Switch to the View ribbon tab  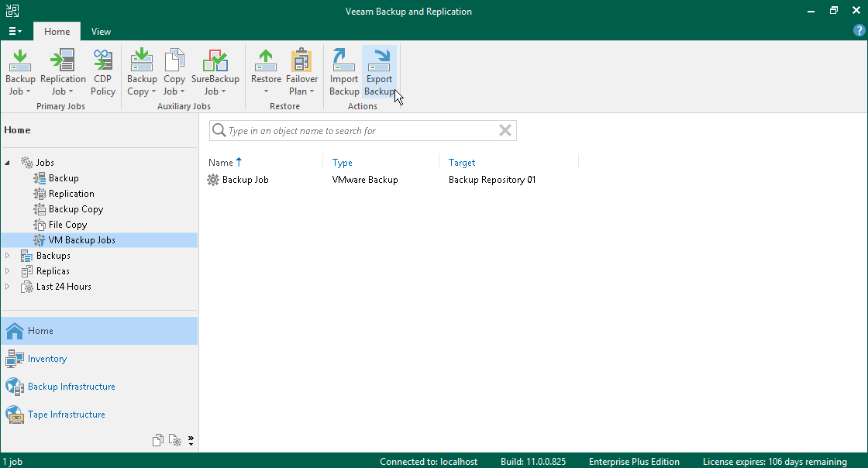[x=101, y=32]
